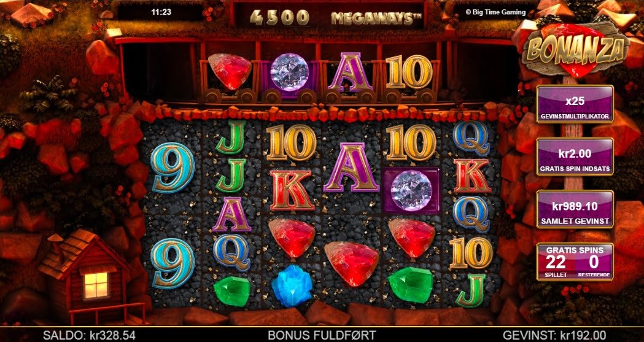The height and width of the screenshot is (342, 644).
Task: Click the Saldo balance text
Action: [89, 335]
